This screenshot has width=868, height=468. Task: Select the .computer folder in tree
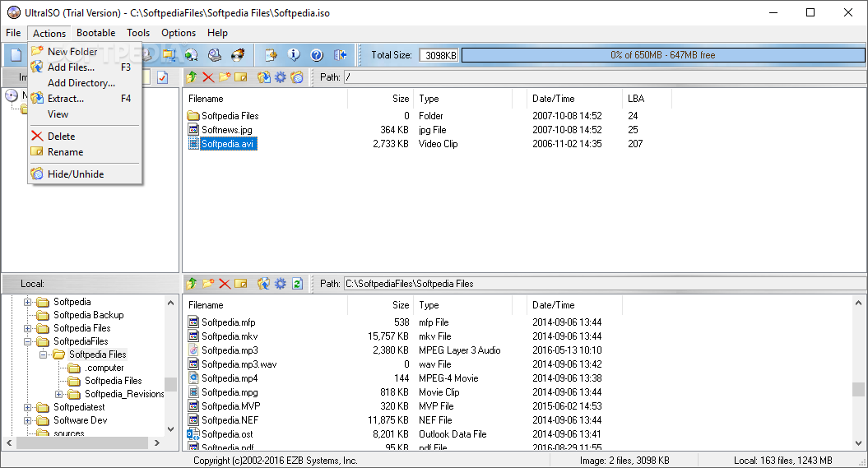(x=104, y=368)
